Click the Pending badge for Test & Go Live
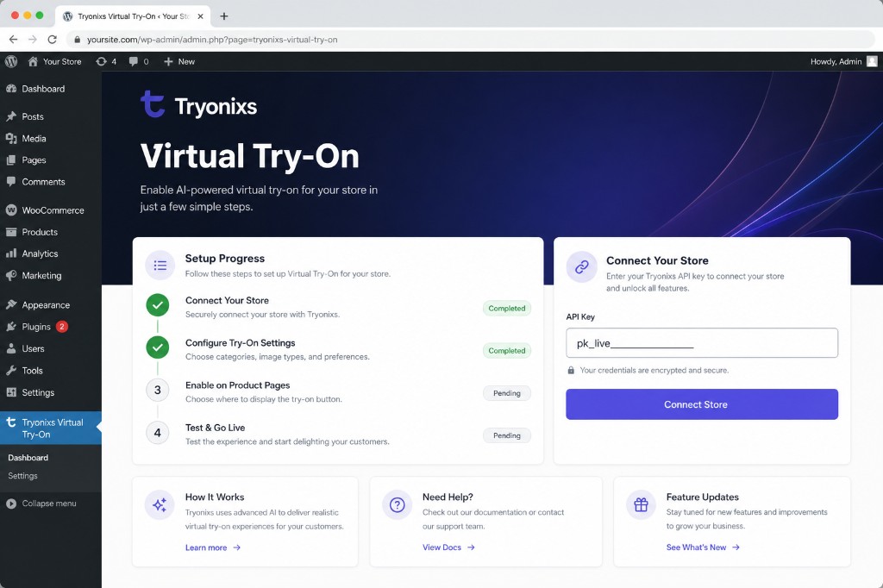 click(x=507, y=435)
